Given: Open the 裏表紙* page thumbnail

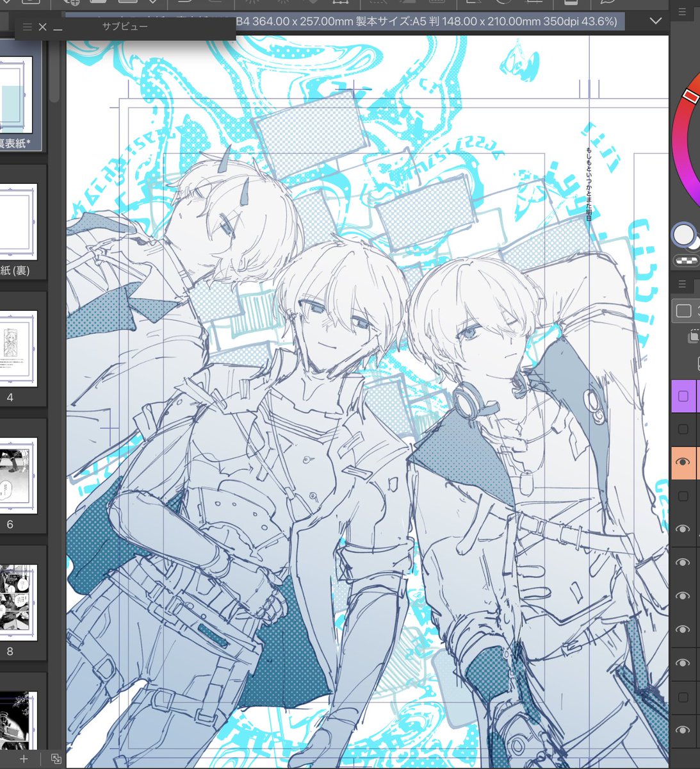Looking at the screenshot, I should 15,94.
